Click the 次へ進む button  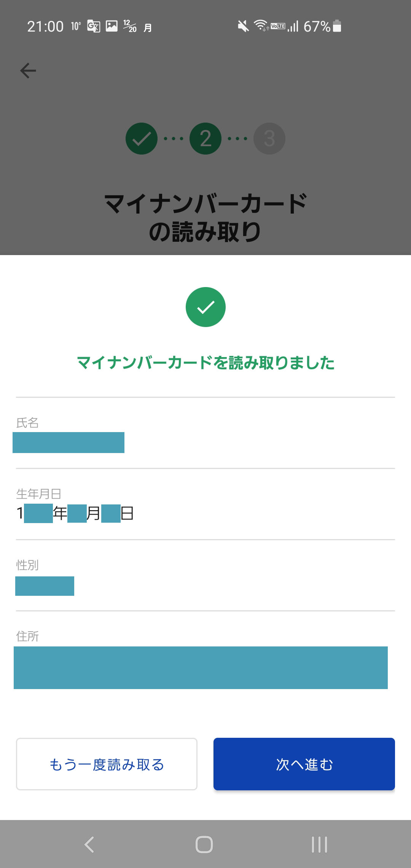pos(304,764)
